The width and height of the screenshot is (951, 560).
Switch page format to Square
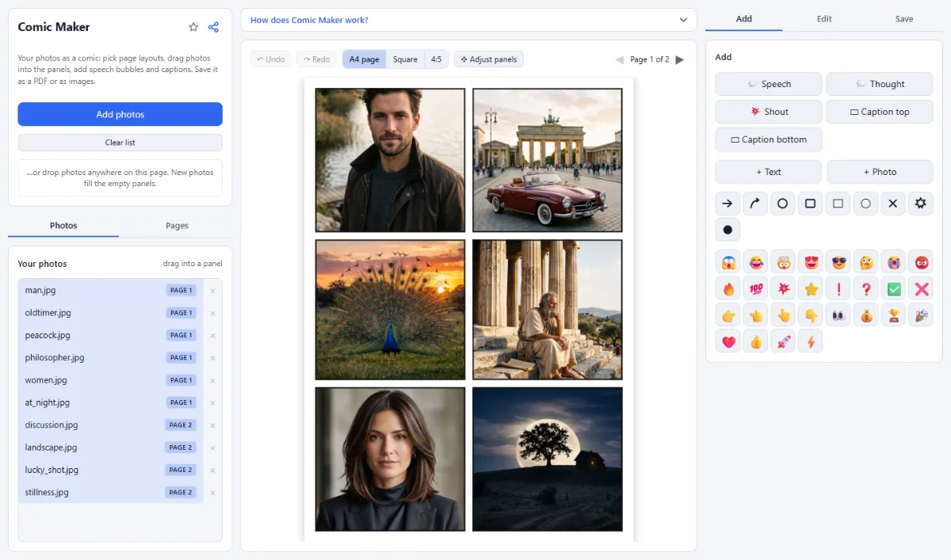405,59
